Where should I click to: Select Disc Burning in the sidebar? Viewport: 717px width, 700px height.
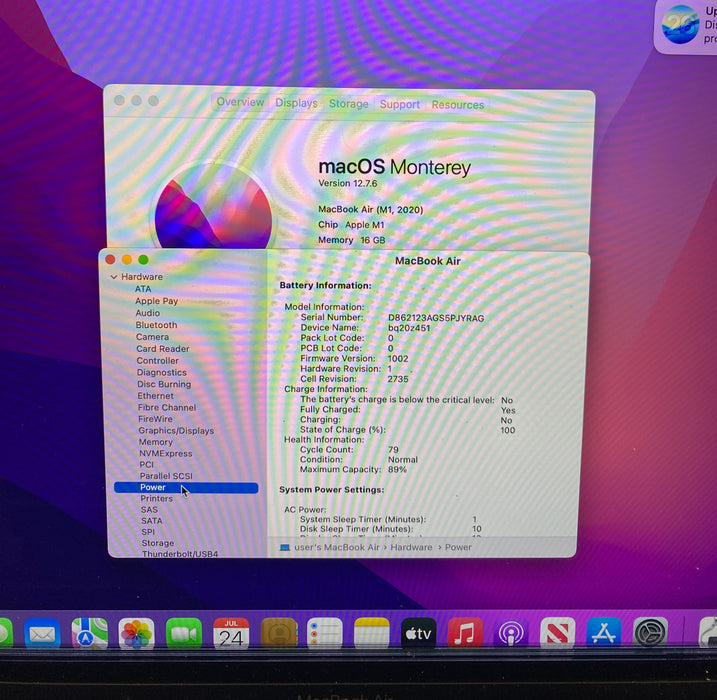[x=164, y=384]
